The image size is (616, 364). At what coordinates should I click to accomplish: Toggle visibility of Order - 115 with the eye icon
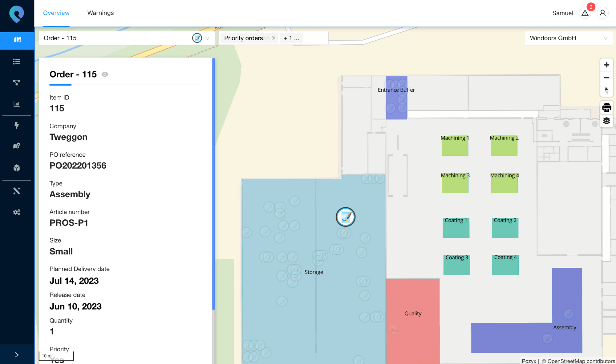click(x=105, y=74)
